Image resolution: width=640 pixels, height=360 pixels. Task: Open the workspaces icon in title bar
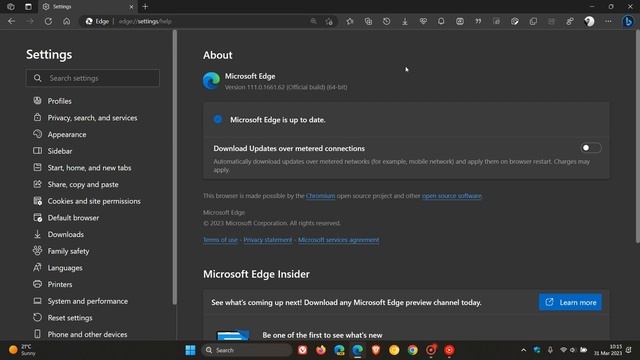coord(11,7)
